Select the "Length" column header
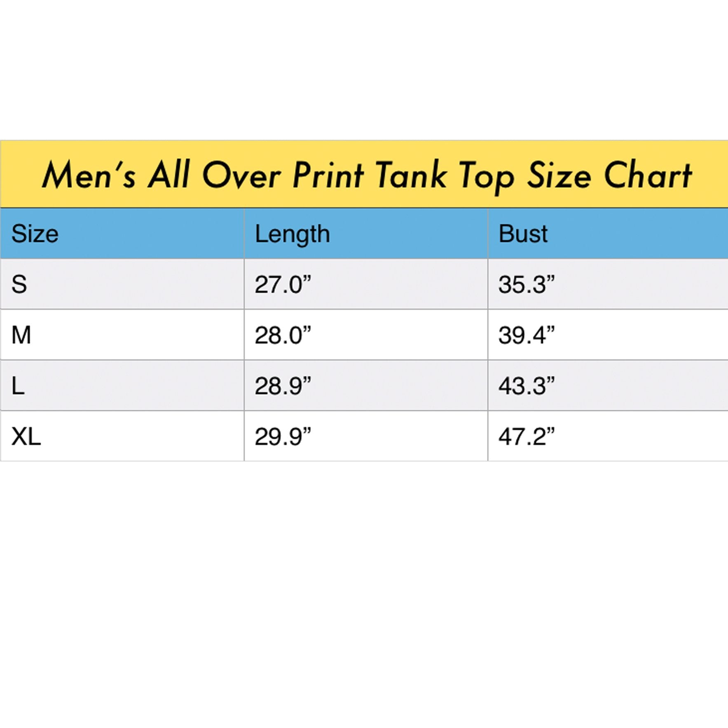Image resolution: width=728 pixels, height=728 pixels. tap(292, 234)
